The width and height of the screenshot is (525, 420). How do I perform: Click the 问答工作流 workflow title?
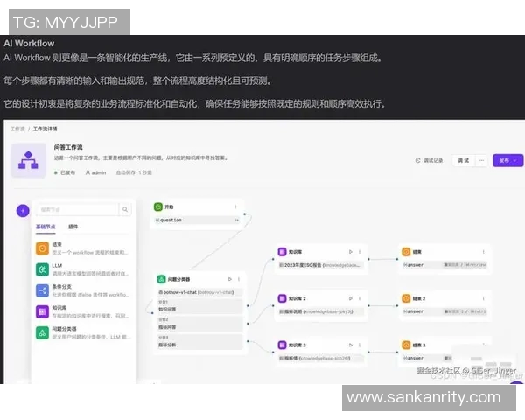point(68,147)
